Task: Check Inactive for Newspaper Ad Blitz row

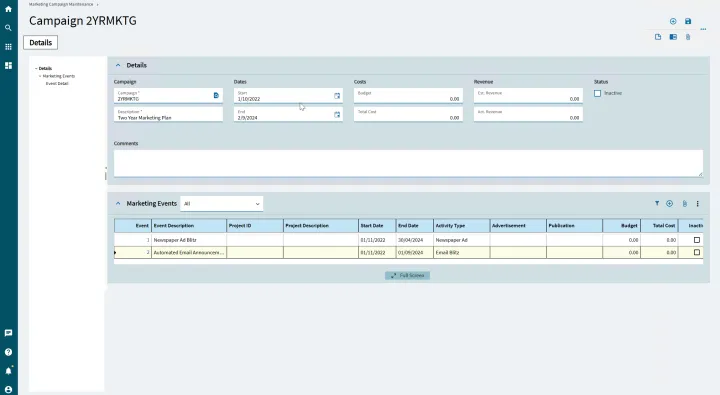Action: pyautogui.click(x=697, y=240)
